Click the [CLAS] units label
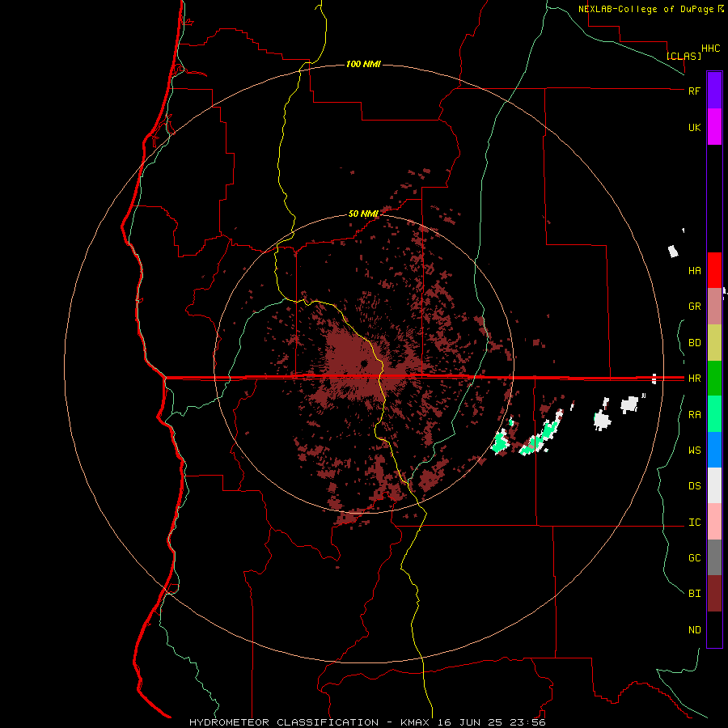Image resolution: width=728 pixels, height=728 pixels. point(684,56)
